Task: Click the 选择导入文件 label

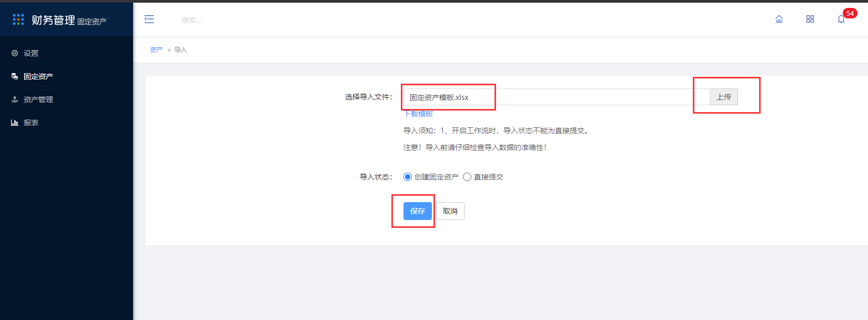Action: click(x=369, y=97)
